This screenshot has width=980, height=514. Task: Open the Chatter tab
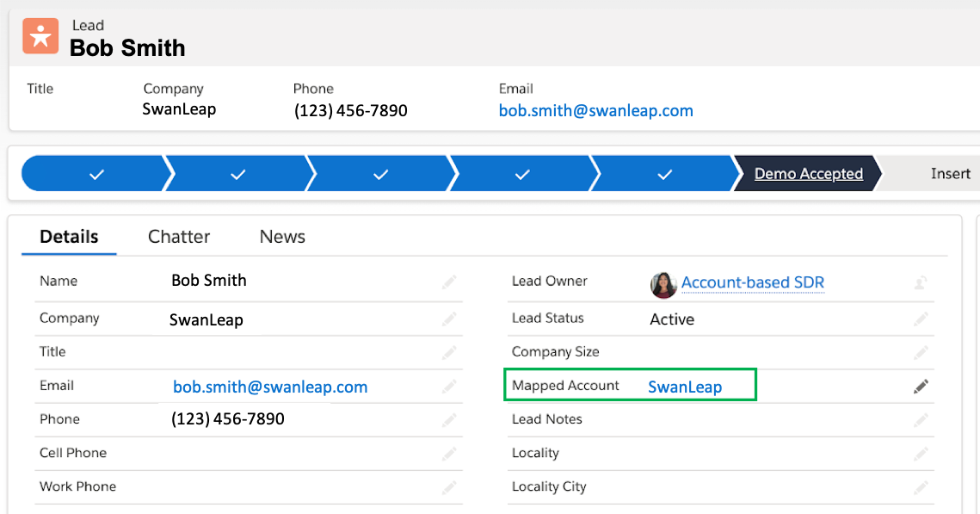coord(179,237)
